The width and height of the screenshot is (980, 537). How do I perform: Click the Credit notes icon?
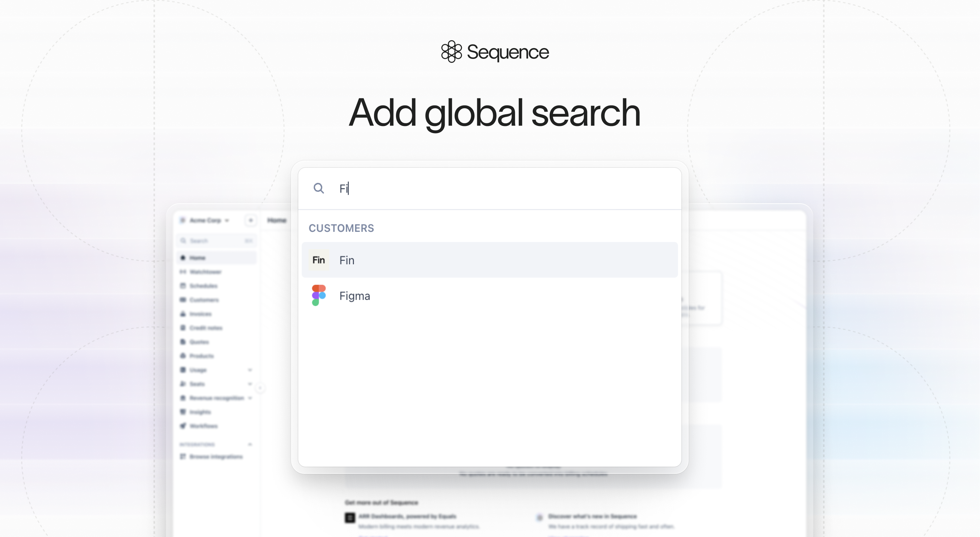(x=183, y=328)
